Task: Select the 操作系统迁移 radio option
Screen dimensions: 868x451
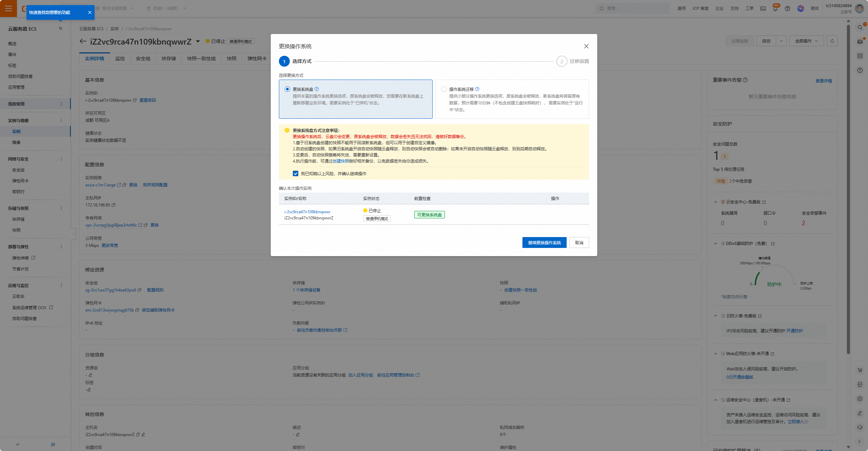Action: [444, 89]
